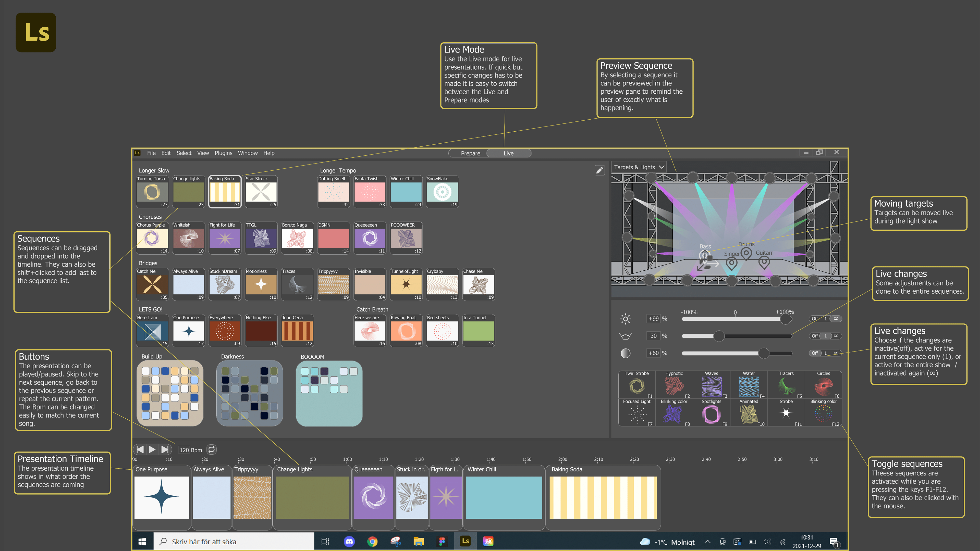Set +60% row mode to infinity
The image size is (980, 551).
pos(836,353)
